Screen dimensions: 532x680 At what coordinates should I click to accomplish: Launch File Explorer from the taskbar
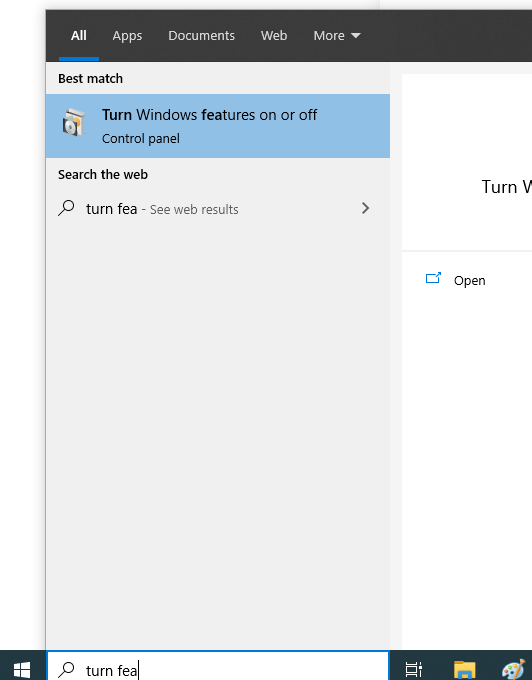tap(464, 670)
